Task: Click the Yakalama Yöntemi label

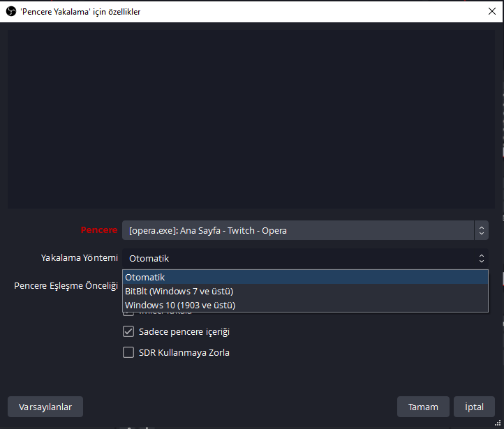Action: tap(80, 258)
